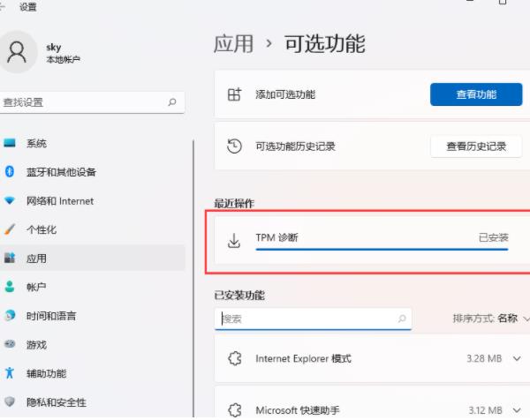Open 游戏 settings label
The height and width of the screenshot is (420, 530).
pos(36,345)
